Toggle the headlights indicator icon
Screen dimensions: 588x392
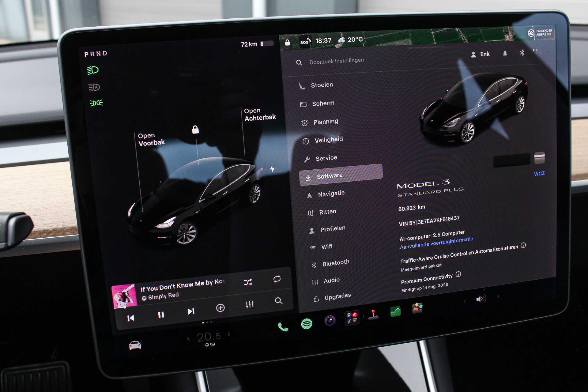coord(93,70)
